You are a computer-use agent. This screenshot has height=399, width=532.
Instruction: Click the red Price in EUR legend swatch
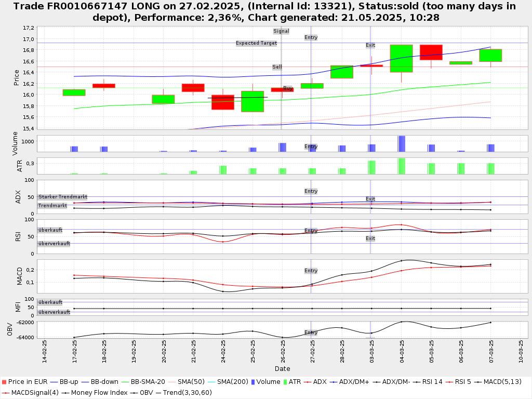point(4,382)
